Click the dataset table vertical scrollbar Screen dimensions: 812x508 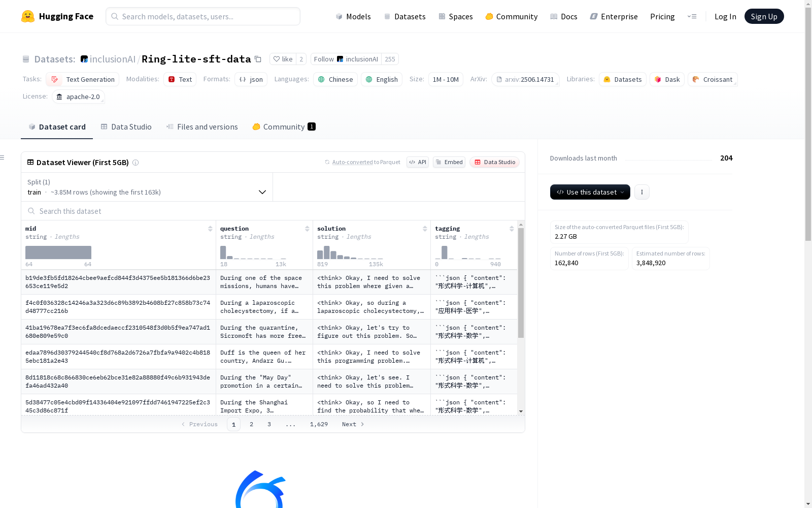tap(521, 282)
